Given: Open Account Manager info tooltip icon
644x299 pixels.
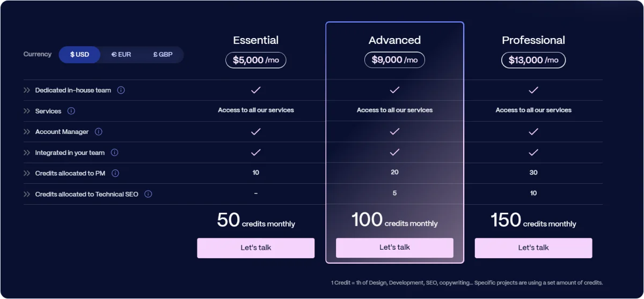Looking at the screenshot, I should 98,132.
